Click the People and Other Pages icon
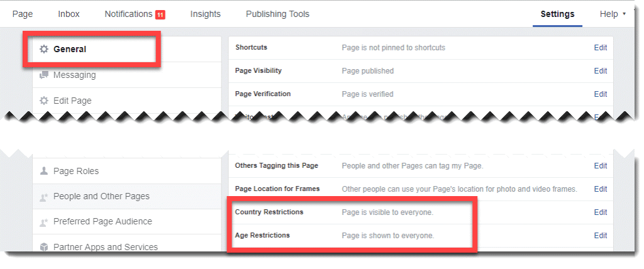644x269 pixels. click(43, 197)
